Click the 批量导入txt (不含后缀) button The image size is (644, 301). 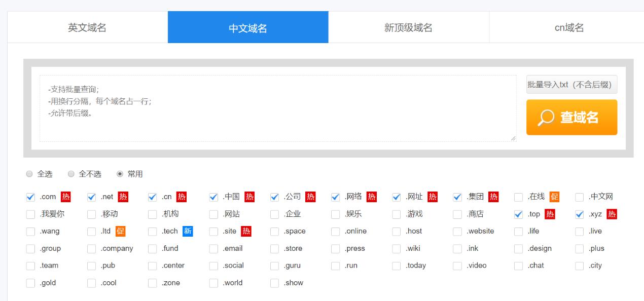click(x=571, y=84)
